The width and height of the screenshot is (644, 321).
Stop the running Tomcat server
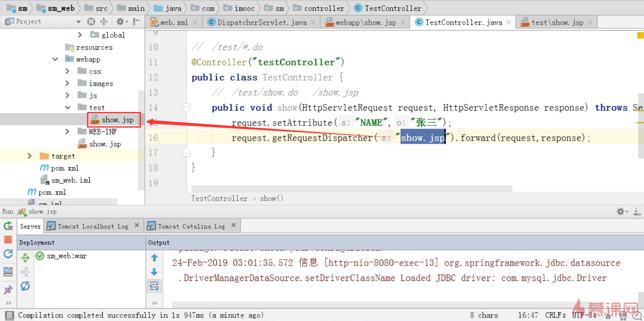8,240
